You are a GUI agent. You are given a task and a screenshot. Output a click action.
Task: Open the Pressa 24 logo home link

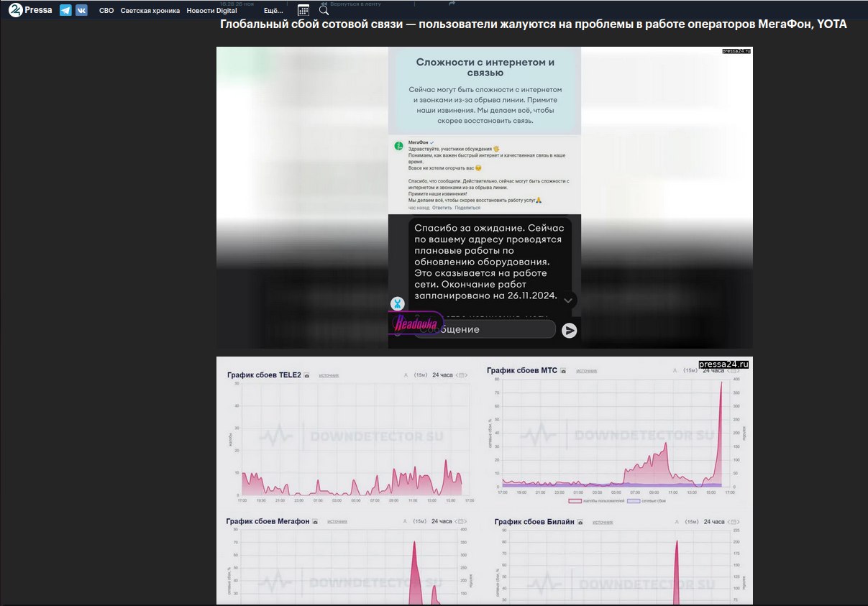click(30, 10)
